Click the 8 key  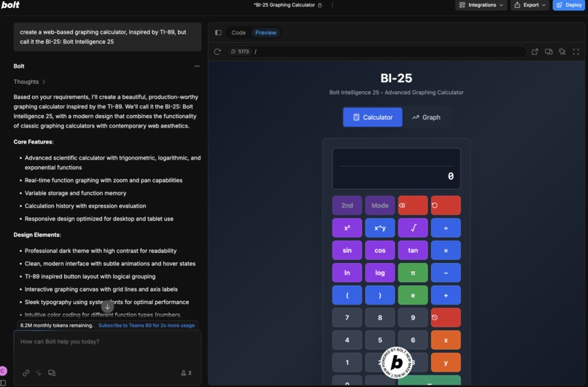[380, 318]
